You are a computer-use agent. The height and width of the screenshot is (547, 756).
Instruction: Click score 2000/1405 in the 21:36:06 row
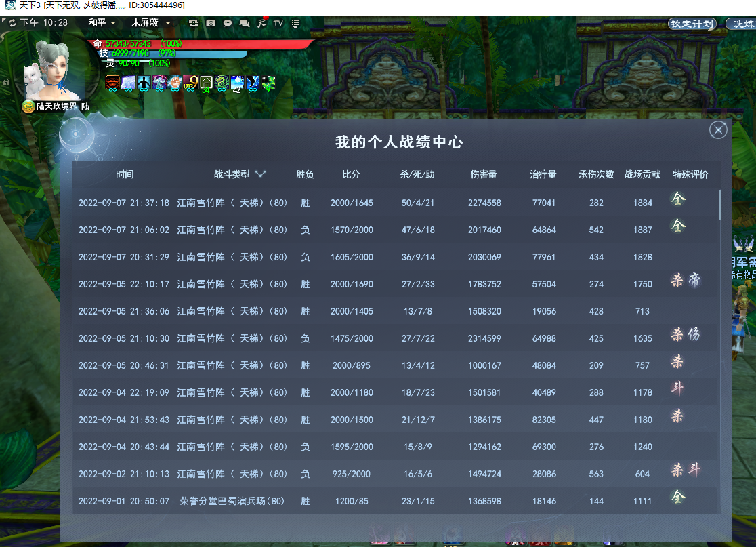(x=352, y=311)
